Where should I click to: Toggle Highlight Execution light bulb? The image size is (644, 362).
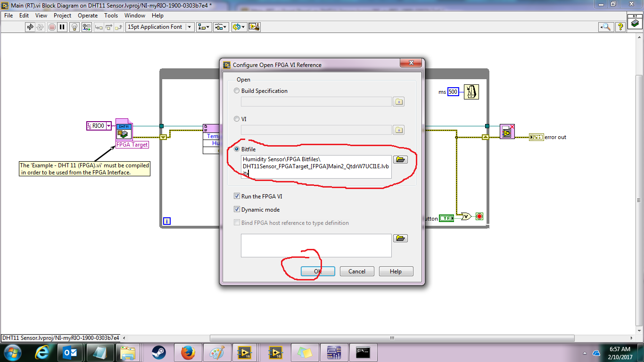tap(74, 27)
